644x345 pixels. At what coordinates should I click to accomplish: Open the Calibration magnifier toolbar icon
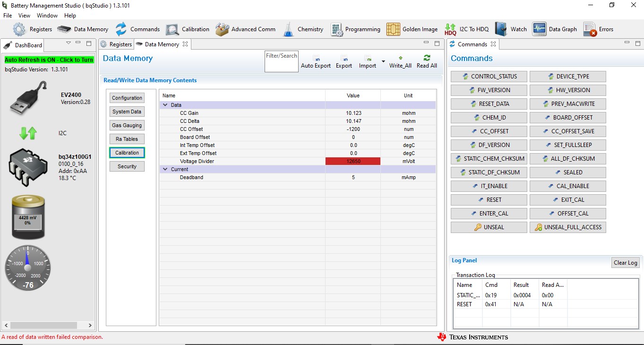172,29
